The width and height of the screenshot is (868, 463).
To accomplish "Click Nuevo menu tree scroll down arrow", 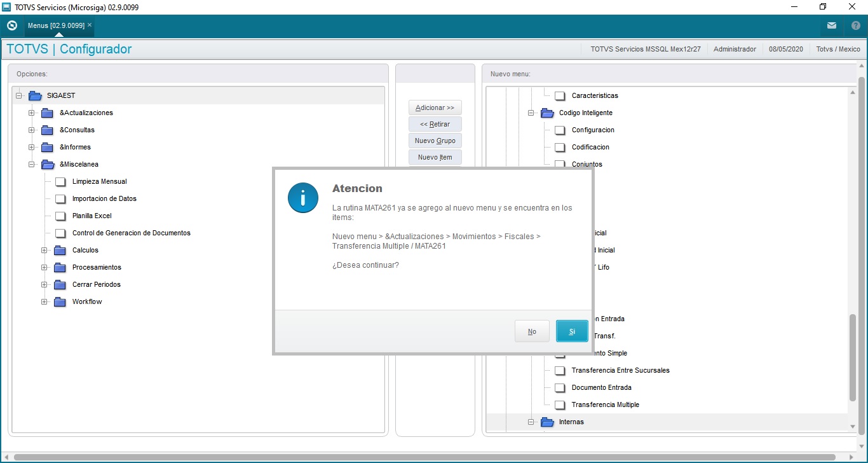I will pyautogui.click(x=853, y=427).
